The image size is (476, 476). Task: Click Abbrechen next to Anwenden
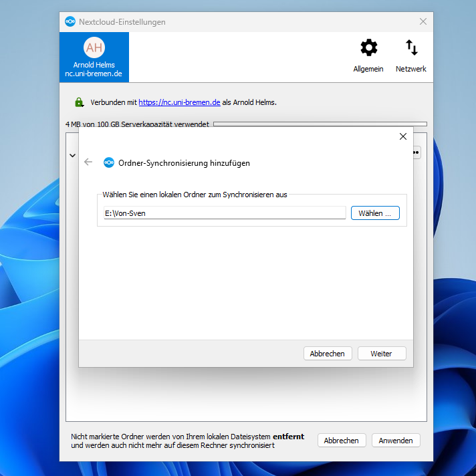pyautogui.click(x=342, y=441)
